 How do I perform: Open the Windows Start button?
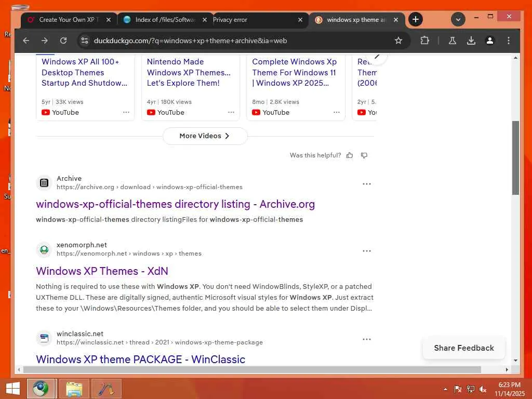[12, 389]
